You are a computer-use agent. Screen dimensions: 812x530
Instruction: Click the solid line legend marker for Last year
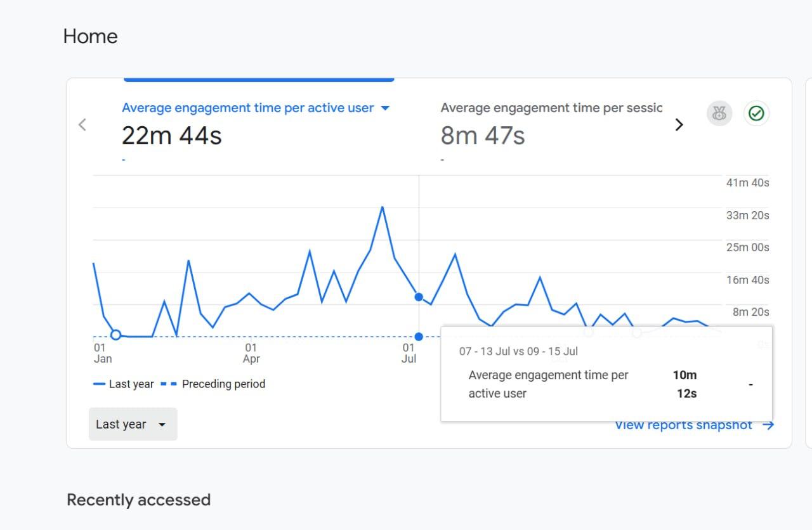tap(99, 384)
